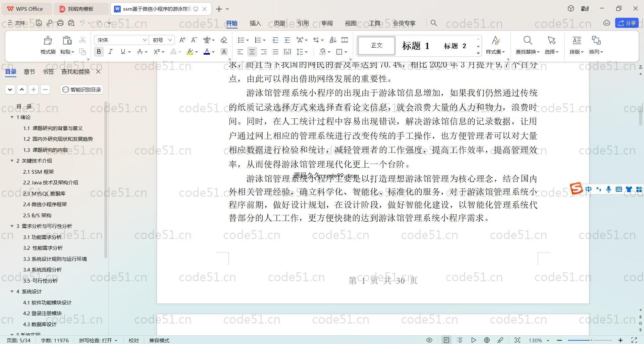Toggle Italic formatting

coord(110,52)
